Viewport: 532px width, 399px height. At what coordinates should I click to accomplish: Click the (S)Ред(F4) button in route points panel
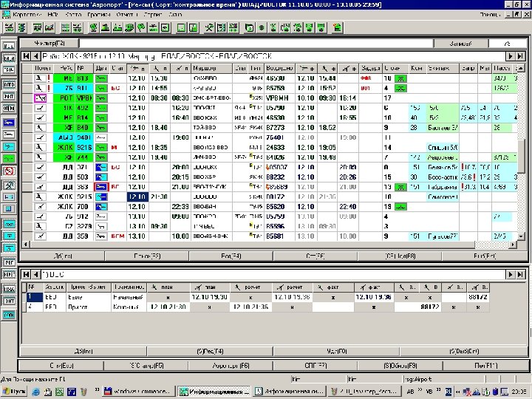[x=210, y=352]
